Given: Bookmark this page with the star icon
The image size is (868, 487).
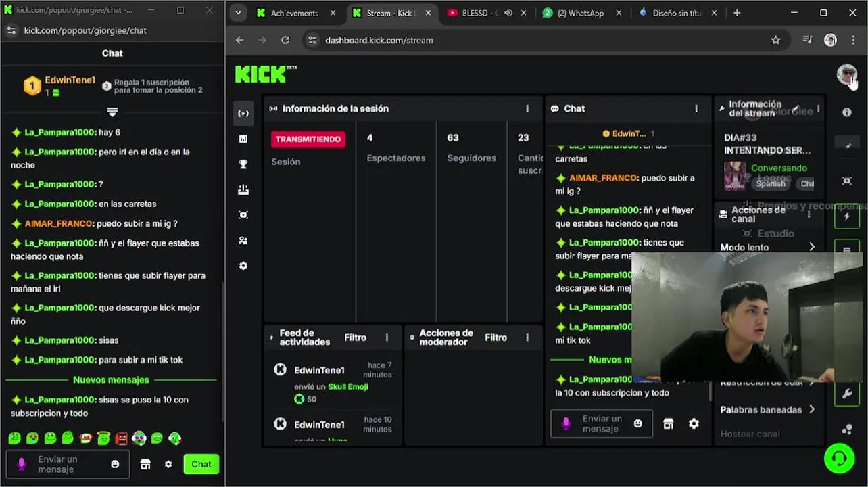Looking at the screenshot, I should click(x=775, y=40).
